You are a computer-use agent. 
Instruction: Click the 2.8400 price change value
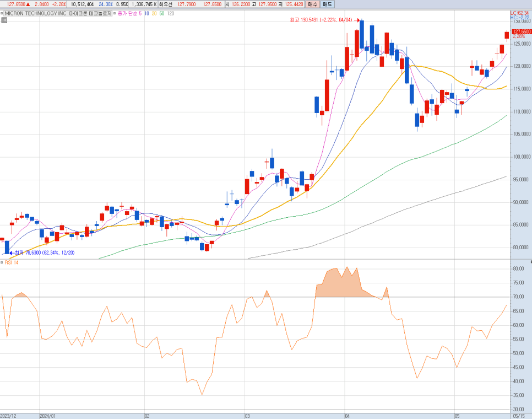click(42, 4)
